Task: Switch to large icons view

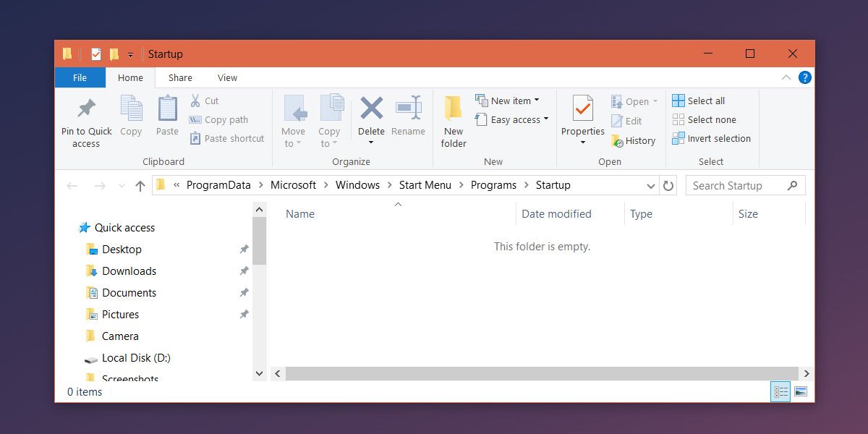Action: [x=800, y=391]
